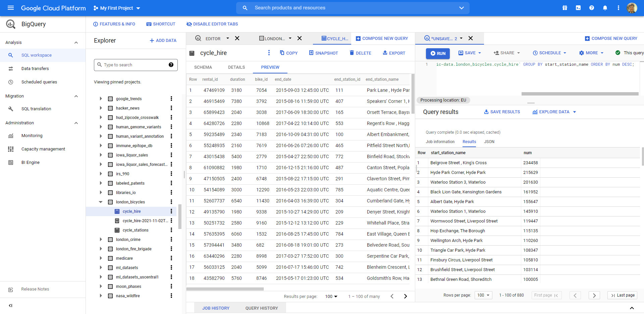Open Rows per page dropdown for results

(483, 295)
